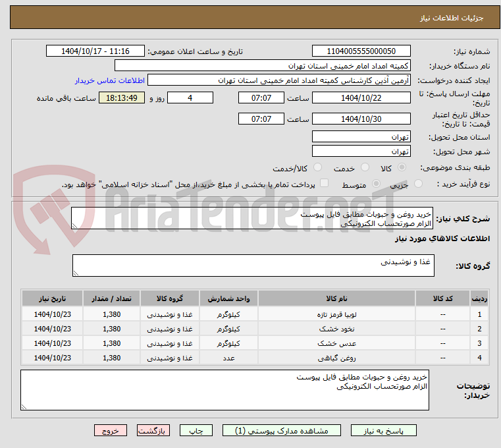Click the اطلاعات کالاهای مورد نیاز section heading

442,238
